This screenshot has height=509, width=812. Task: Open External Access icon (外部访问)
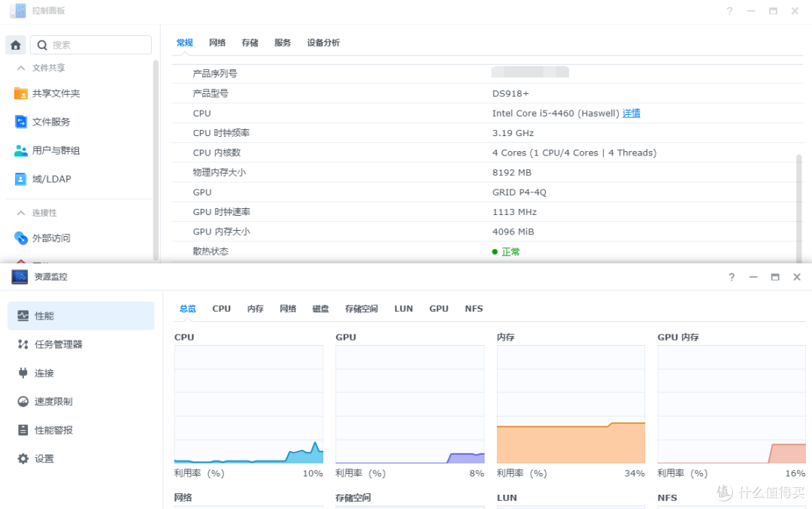(21, 238)
